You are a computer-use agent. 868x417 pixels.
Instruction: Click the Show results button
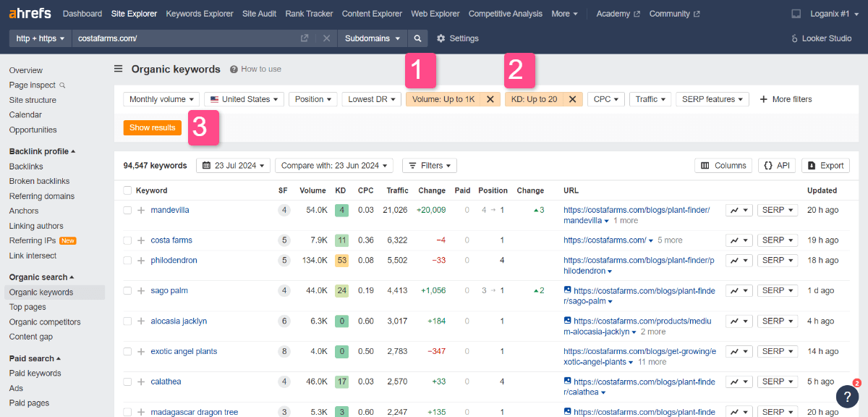[x=153, y=127]
